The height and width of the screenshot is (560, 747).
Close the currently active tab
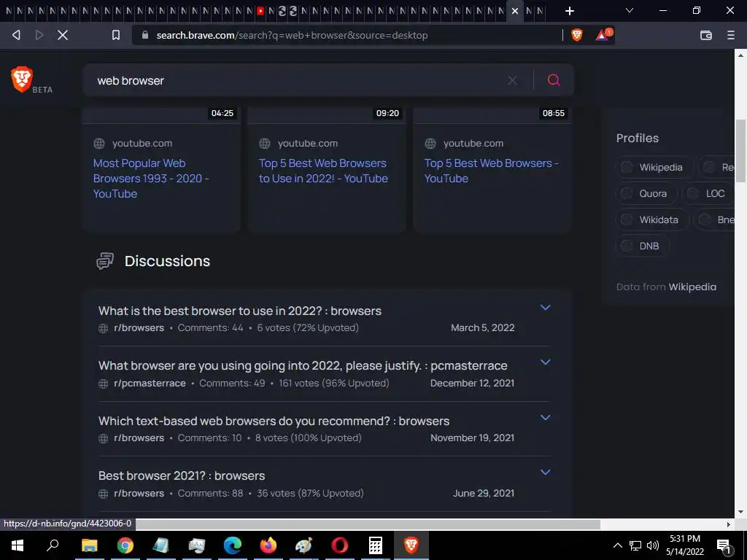[x=515, y=10]
